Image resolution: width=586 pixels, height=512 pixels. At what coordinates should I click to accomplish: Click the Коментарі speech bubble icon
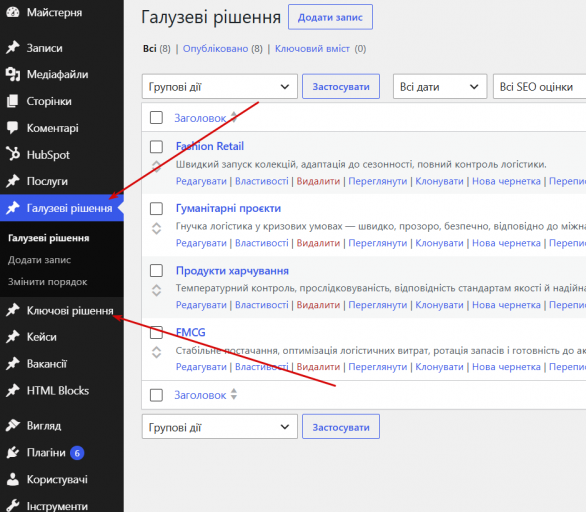pyautogui.click(x=13, y=128)
